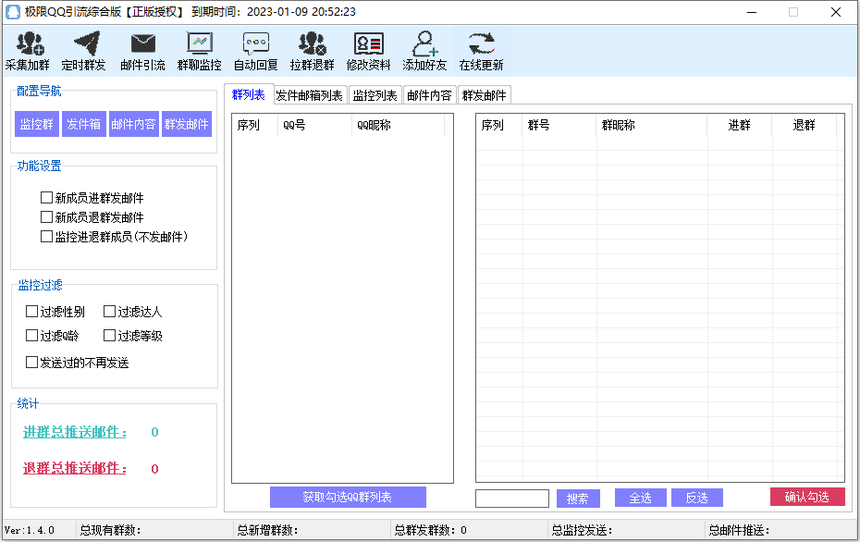
Task: Click the 退群 column header
Action: (804, 125)
